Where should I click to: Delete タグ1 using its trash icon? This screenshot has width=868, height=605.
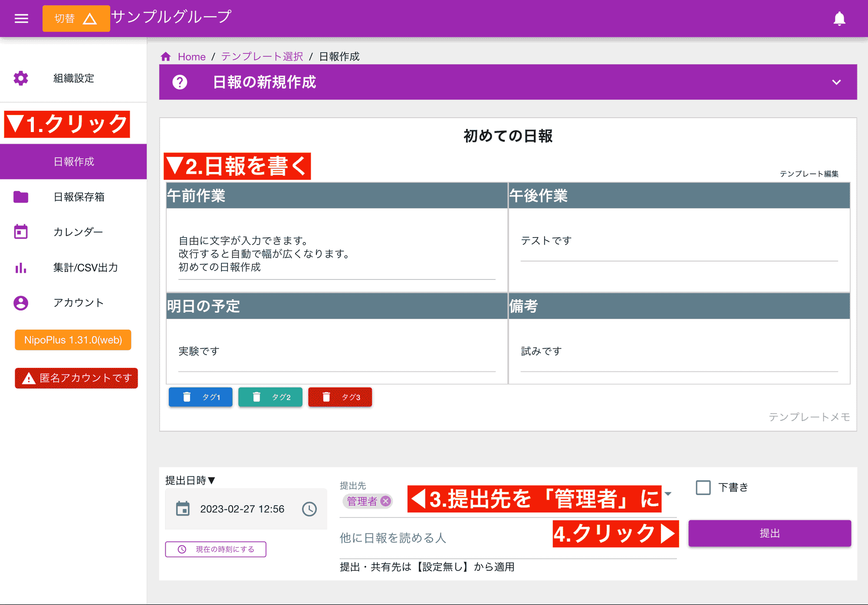187,397
